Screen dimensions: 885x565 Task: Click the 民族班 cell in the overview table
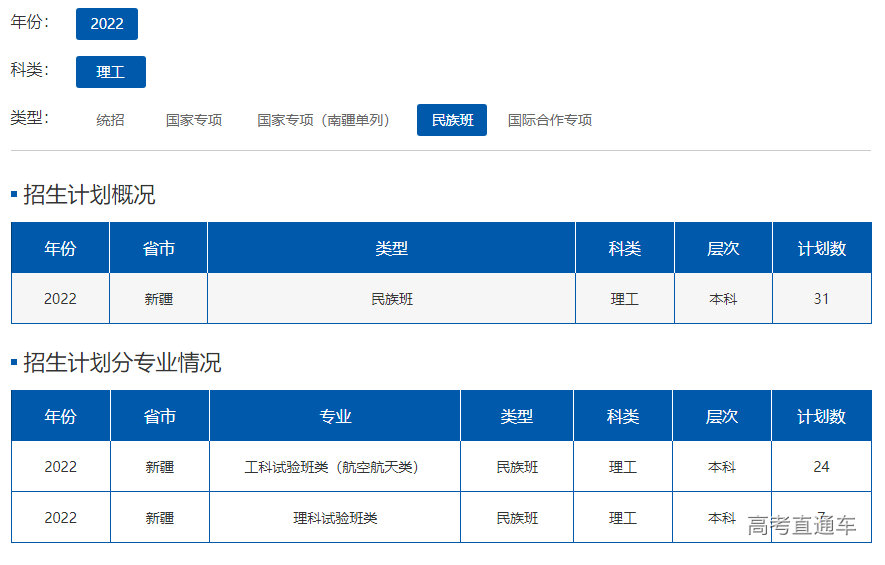click(x=391, y=299)
